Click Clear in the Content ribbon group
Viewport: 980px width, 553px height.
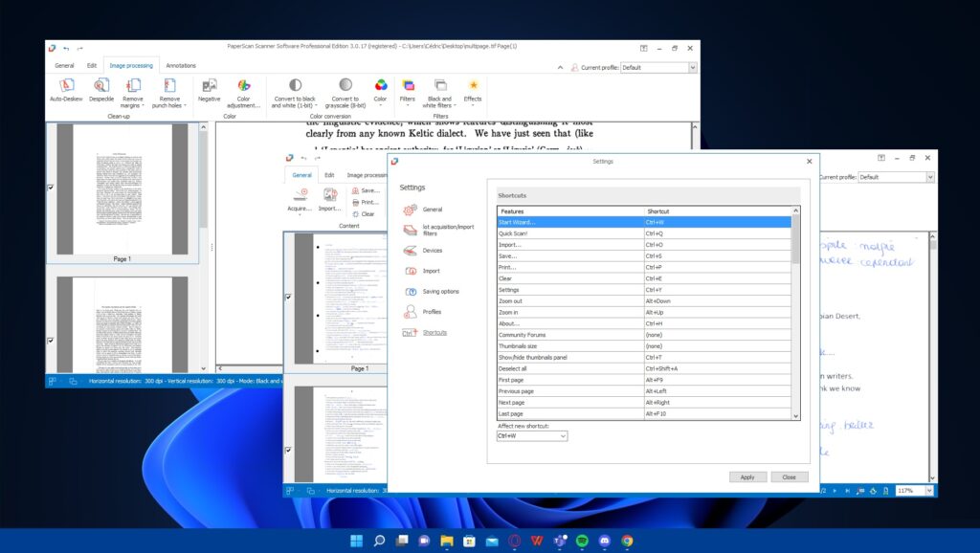(363, 214)
